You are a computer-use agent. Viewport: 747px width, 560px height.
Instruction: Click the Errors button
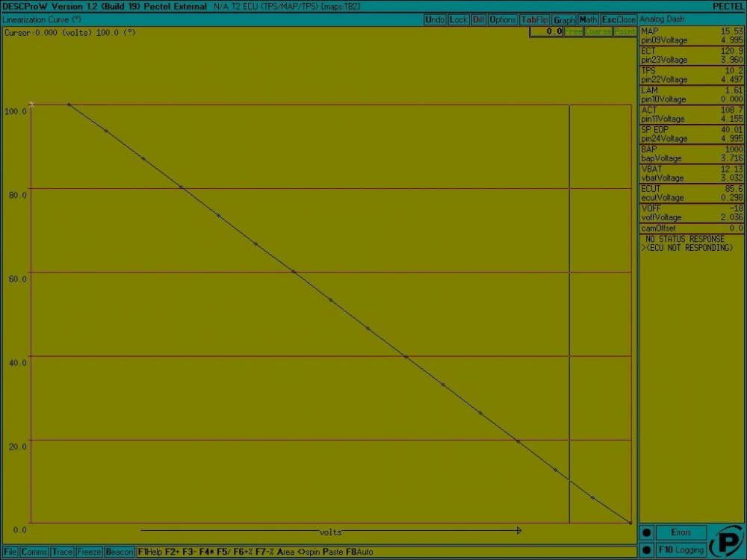pyautogui.click(x=681, y=533)
